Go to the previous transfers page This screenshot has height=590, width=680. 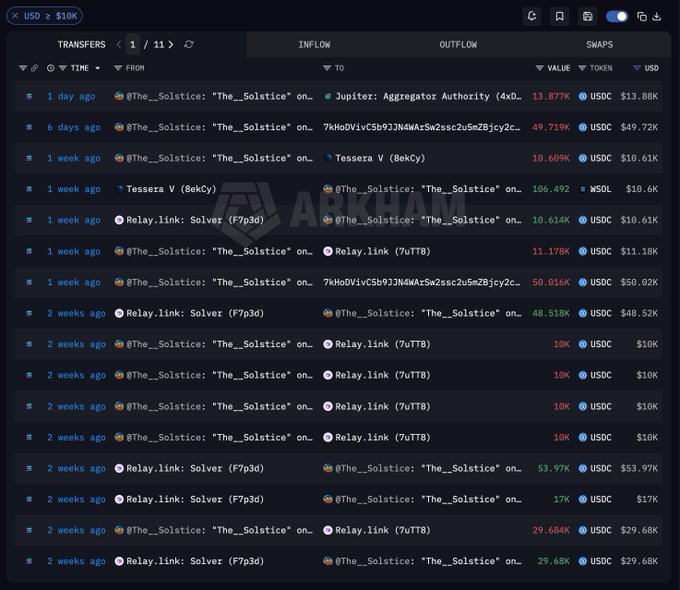(119, 44)
